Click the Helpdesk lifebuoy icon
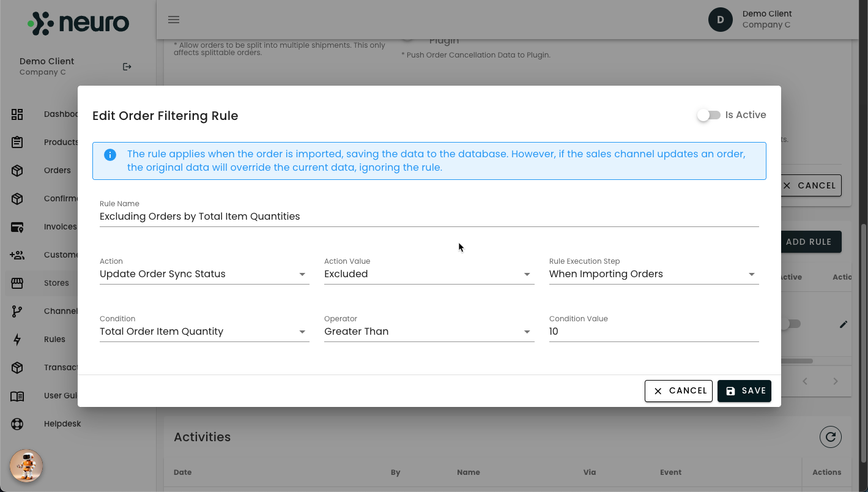 click(x=17, y=424)
